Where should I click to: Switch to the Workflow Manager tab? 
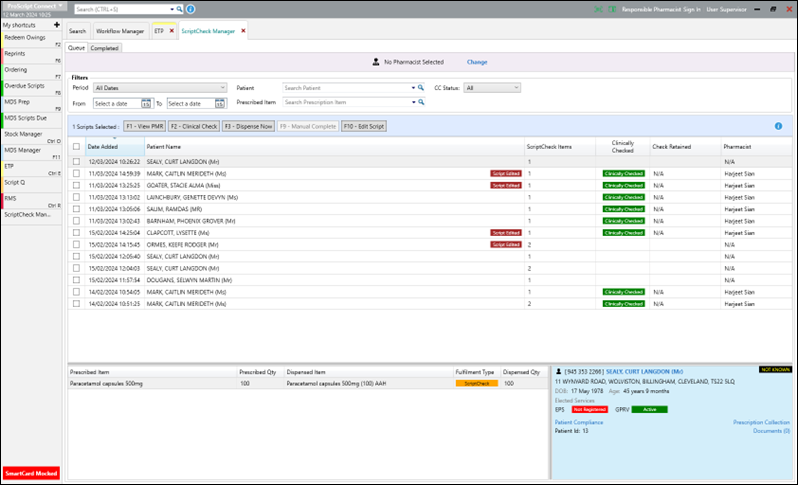tap(120, 31)
